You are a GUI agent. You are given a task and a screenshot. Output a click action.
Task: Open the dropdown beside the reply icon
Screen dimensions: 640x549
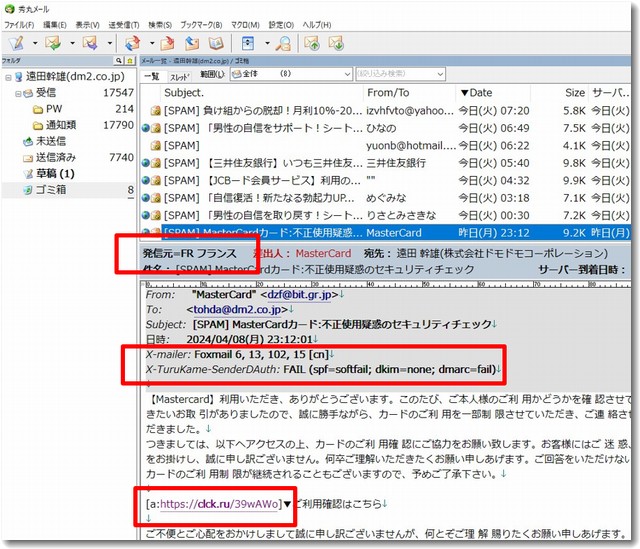click(x=72, y=43)
